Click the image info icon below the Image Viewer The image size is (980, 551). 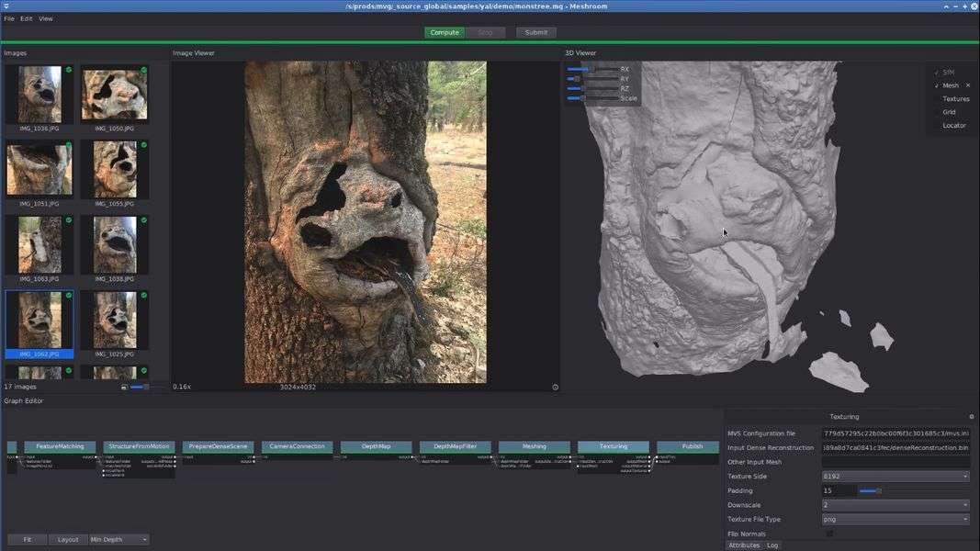click(555, 388)
